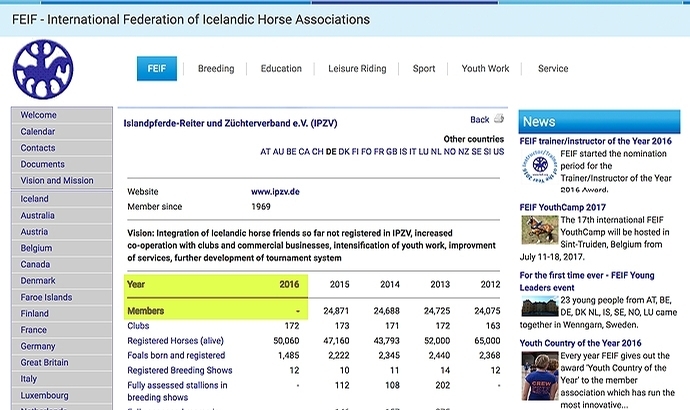This screenshot has height=410, width=690.
Task: Click the News panel header
Action: tap(599, 122)
